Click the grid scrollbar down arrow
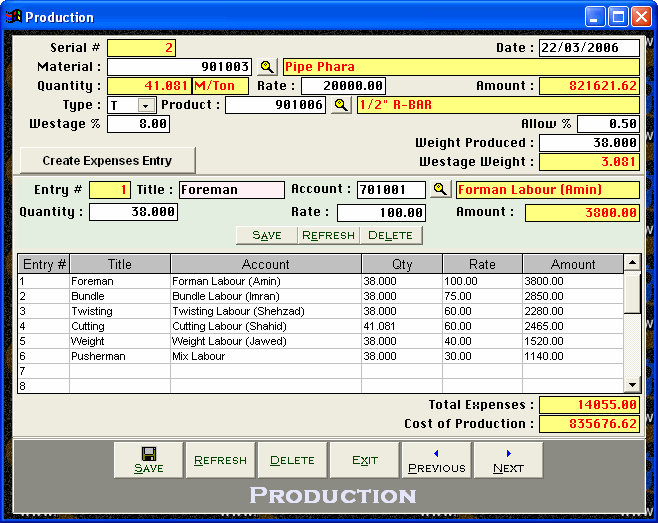The height and width of the screenshot is (523, 658). [x=632, y=384]
